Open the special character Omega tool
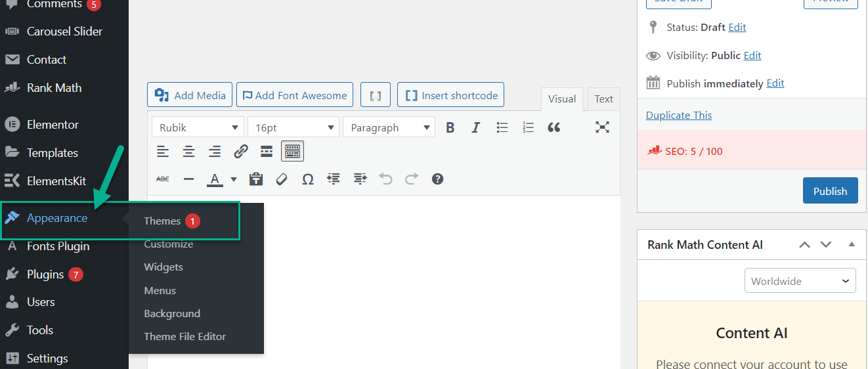 (308, 179)
